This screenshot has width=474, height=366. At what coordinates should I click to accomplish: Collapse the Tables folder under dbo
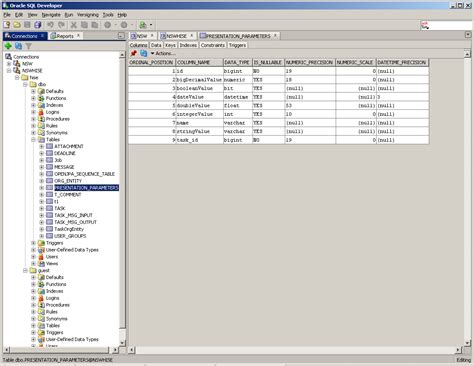coord(33,139)
